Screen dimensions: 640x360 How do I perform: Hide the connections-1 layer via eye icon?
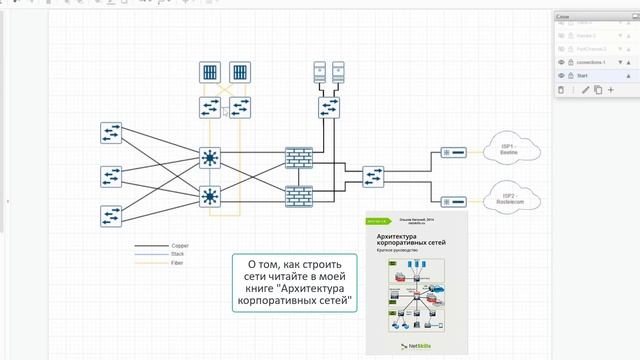point(561,62)
